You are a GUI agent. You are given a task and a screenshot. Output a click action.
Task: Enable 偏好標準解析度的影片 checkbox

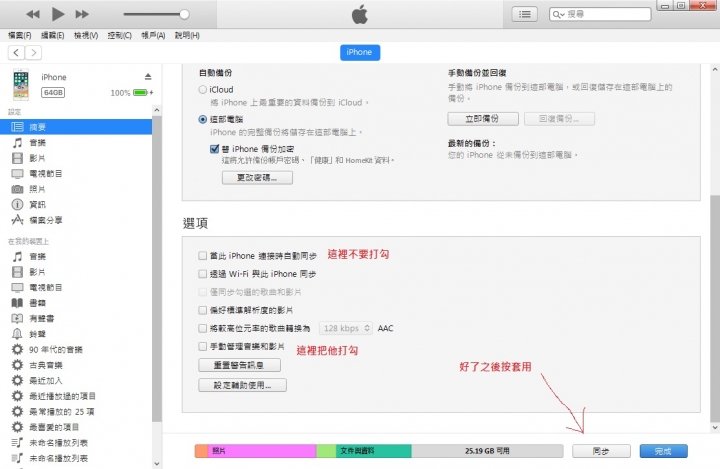click(x=202, y=310)
